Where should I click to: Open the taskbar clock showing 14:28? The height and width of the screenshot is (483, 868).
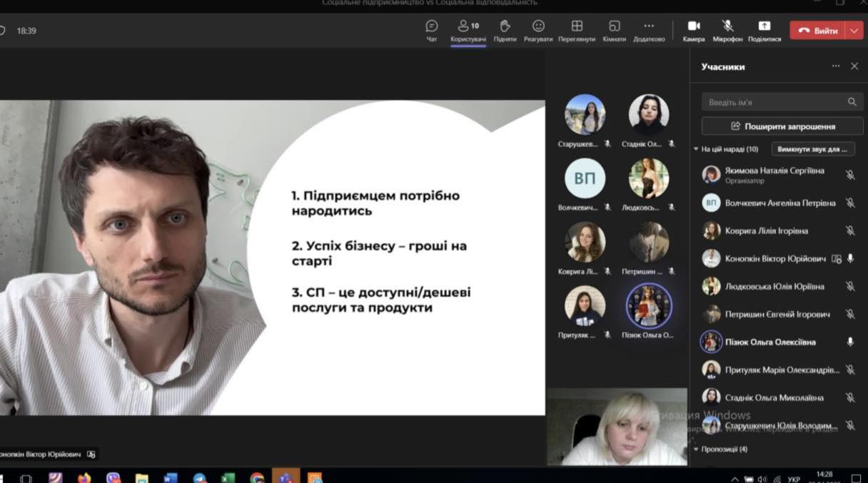tap(824, 476)
